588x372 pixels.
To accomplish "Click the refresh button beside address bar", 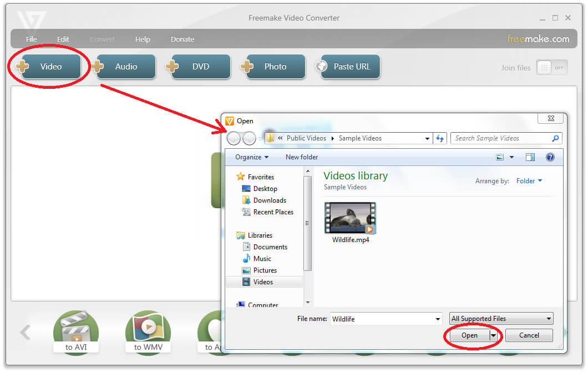I will [x=440, y=138].
